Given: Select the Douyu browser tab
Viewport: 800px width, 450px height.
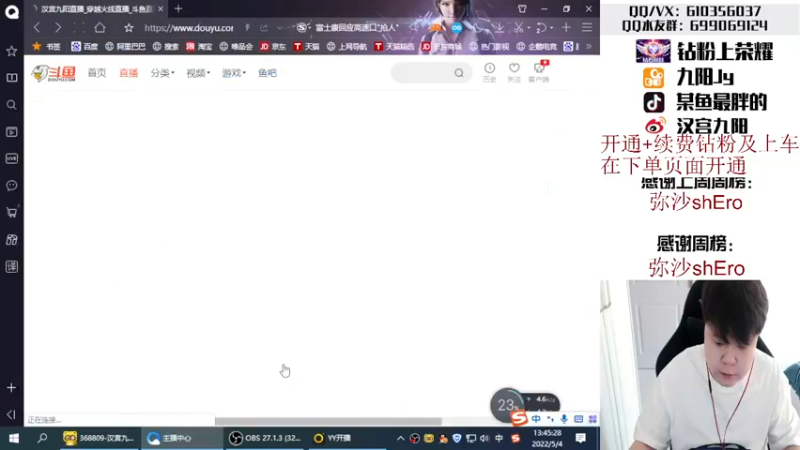Looking at the screenshot, I should tap(97, 9).
